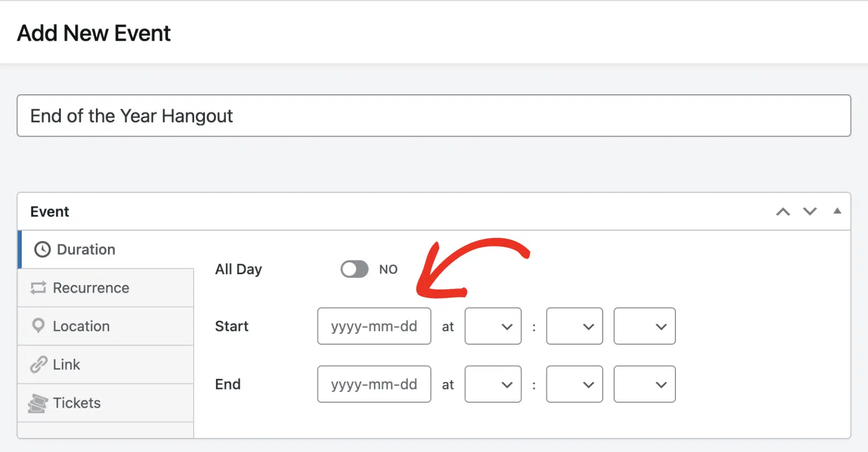Open the Start hour dropdown
Image resolution: width=868 pixels, height=452 pixels.
pos(493,326)
